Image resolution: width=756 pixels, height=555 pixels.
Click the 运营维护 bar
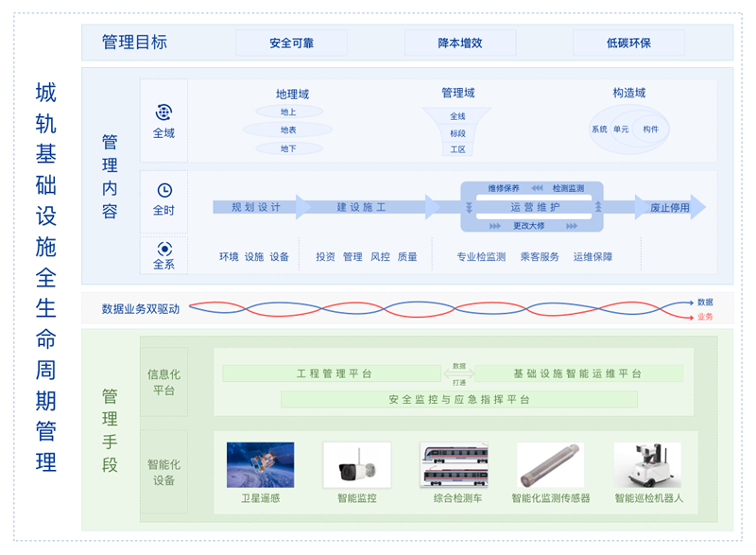coord(534,207)
